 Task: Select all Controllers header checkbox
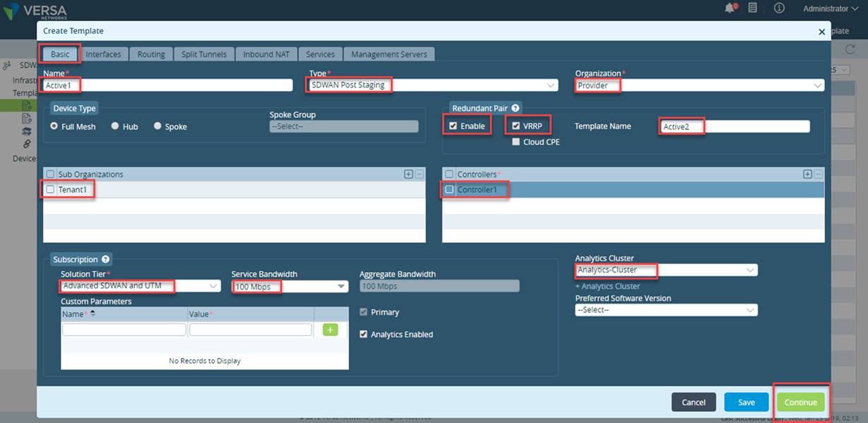449,174
